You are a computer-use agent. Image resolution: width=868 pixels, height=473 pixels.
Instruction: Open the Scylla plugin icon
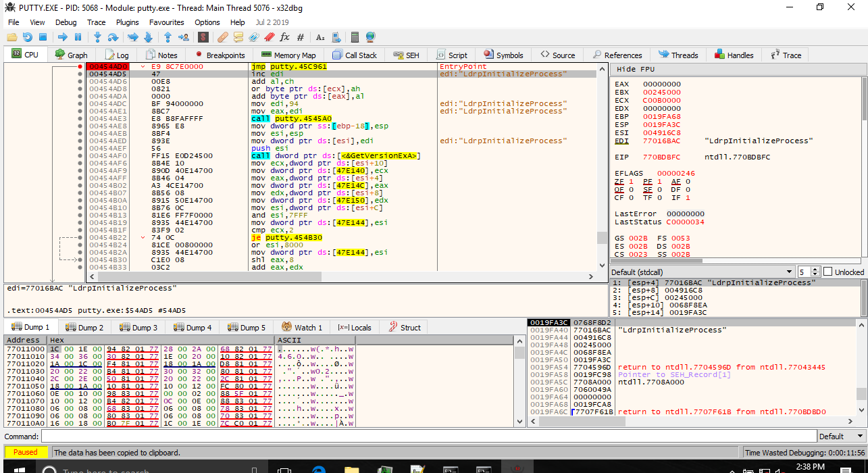[205, 37]
